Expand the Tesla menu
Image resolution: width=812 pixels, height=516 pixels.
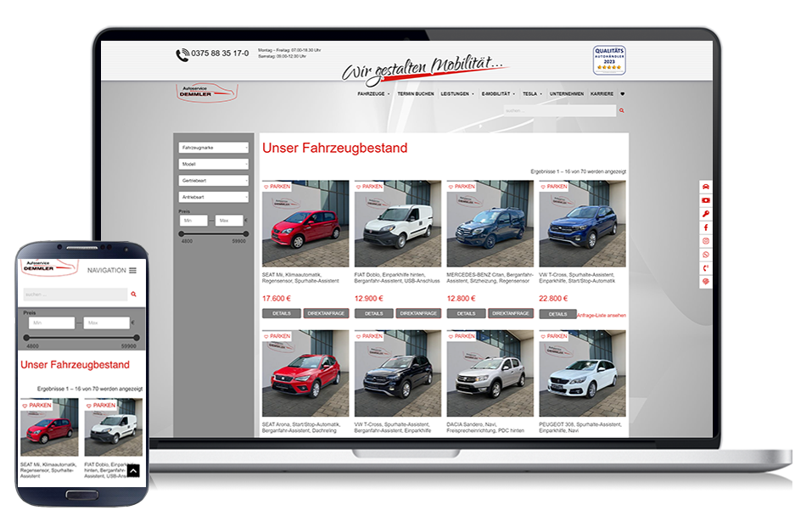pyautogui.click(x=532, y=93)
